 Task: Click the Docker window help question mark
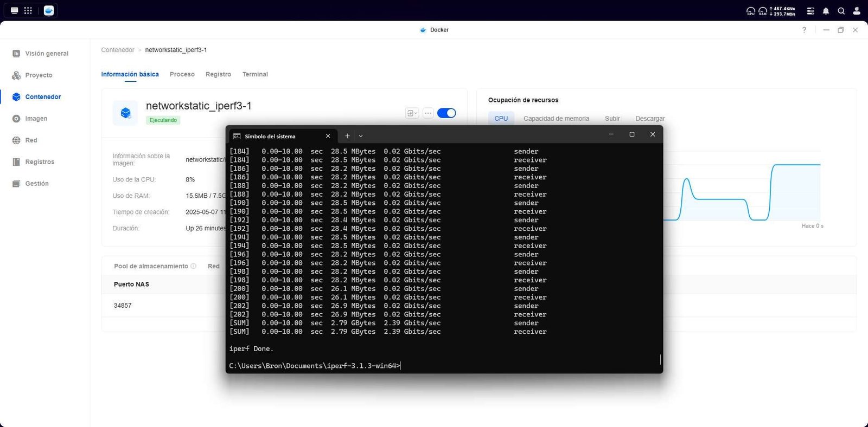click(x=804, y=30)
